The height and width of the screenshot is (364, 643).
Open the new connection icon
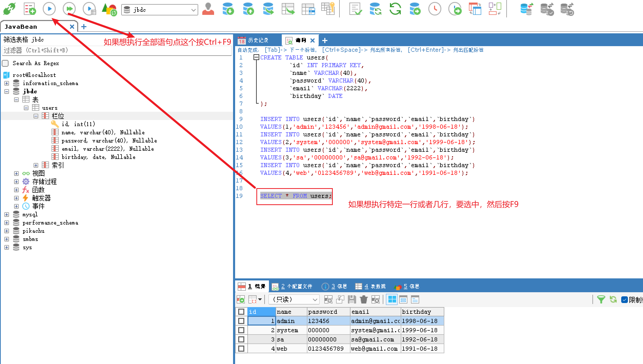coord(9,9)
